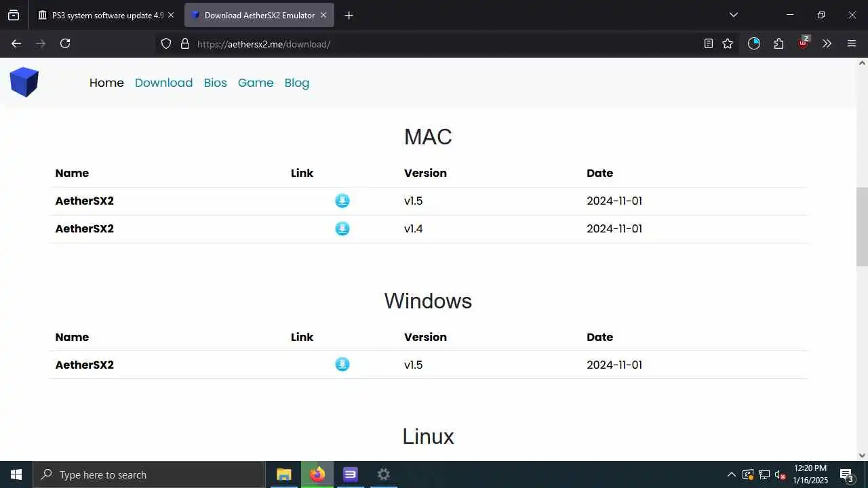Download AetherSX2 v1.5 for MAC

coord(342,201)
